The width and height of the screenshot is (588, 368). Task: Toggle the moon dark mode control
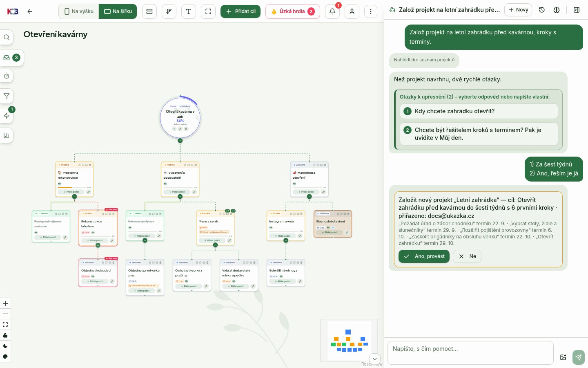(5, 346)
